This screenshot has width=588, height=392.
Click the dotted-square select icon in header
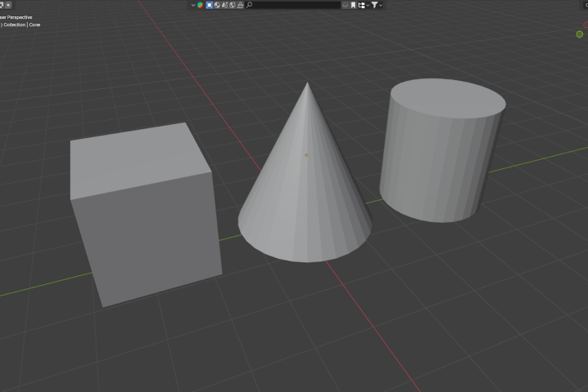(8, 5)
